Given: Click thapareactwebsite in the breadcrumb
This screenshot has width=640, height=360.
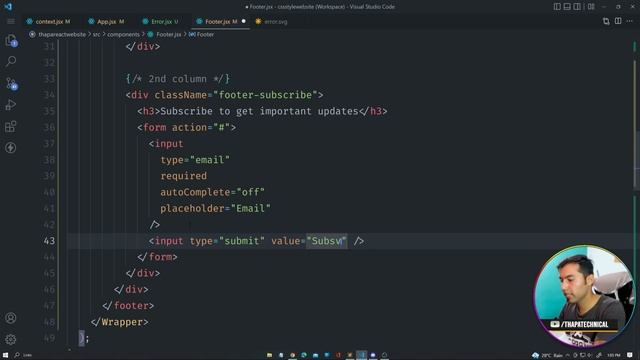Looking at the screenshot, I should pos(62,35).
